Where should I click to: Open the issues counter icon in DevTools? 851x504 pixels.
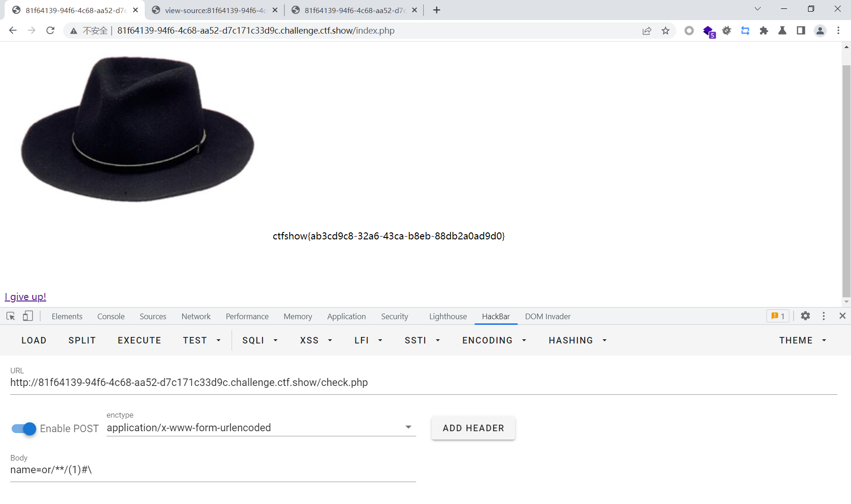pos(778,316)
